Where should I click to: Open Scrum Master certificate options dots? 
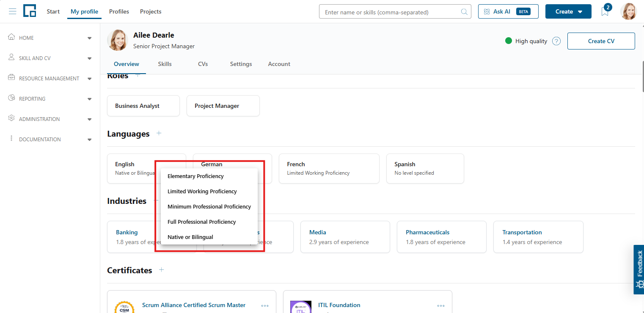pyautogui.click(x=265, y=305)
